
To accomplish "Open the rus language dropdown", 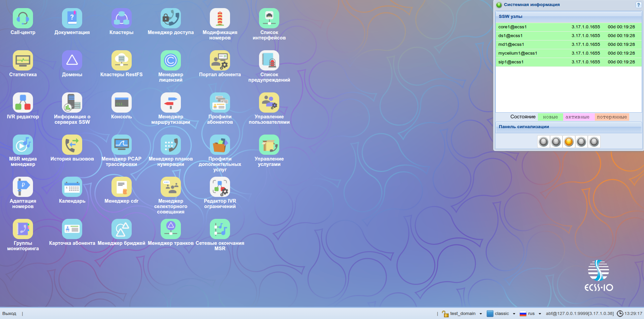I will point(530,314).
